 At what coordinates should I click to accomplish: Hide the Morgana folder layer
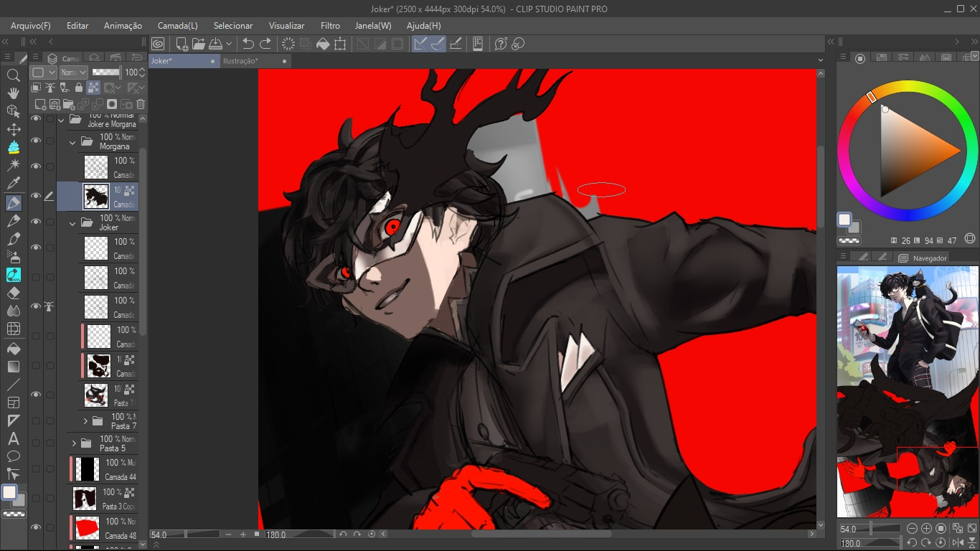(x=36, y=141)
